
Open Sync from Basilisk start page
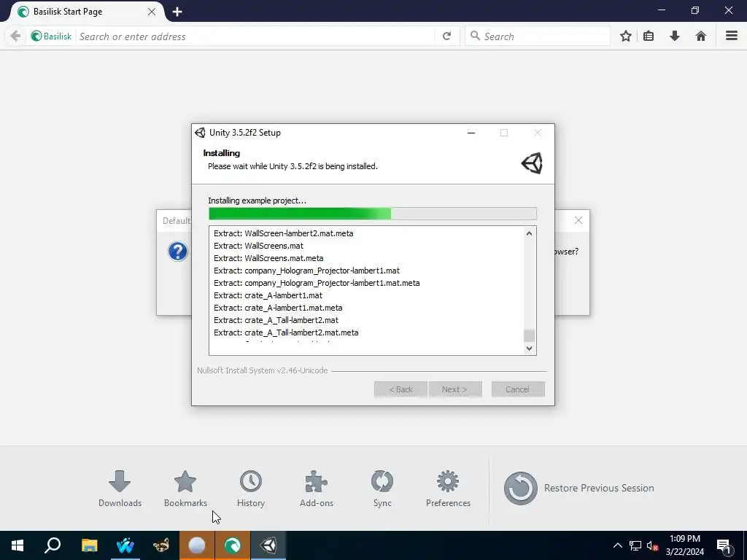point(382,489)
